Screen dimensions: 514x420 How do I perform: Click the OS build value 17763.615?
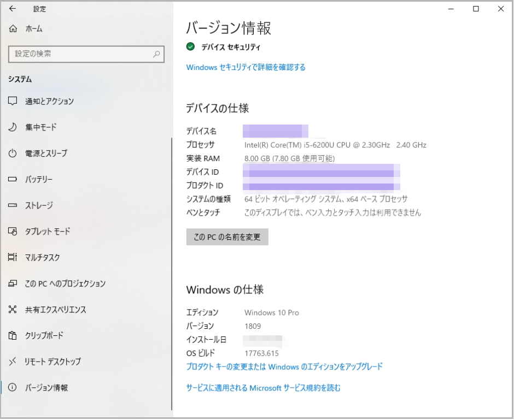[261, 353]
